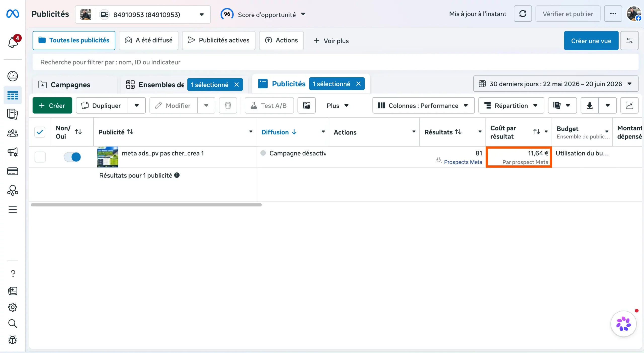
Task: Click the Créer une vue button
Action: [591, 41]
